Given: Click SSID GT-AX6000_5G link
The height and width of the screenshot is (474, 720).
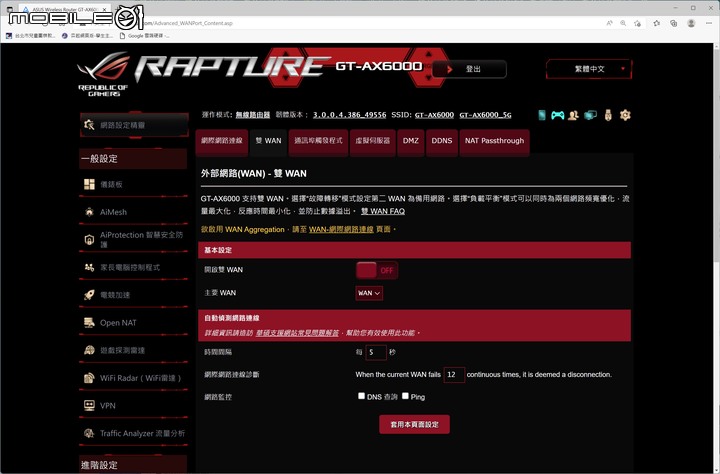Looking at the screenshot, I should [x=485, y=115].
